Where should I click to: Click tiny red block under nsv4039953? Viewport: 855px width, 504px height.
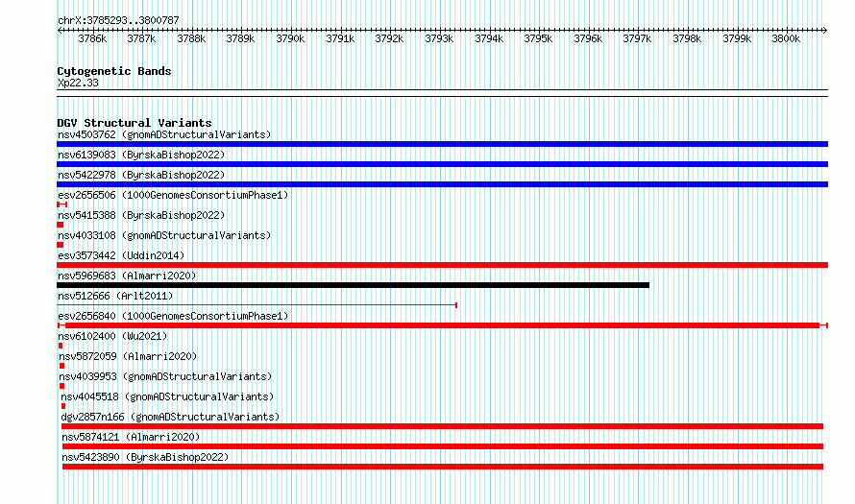(x=61, y=386)
